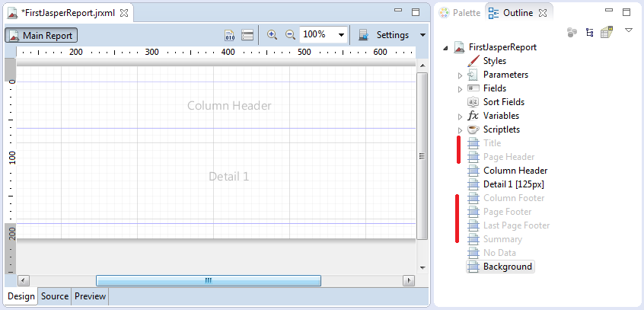Open the Outline view menu triangle
The image size is (644, 310).
(628, 30)
